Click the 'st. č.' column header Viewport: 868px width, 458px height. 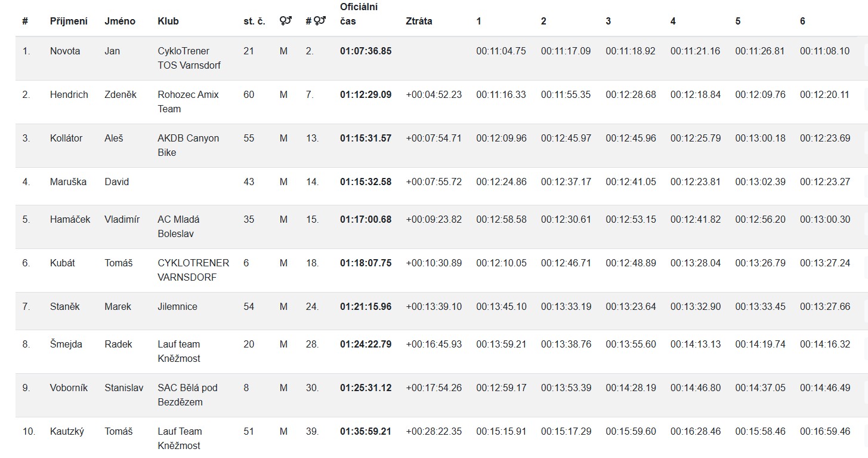tap(254, 21)
